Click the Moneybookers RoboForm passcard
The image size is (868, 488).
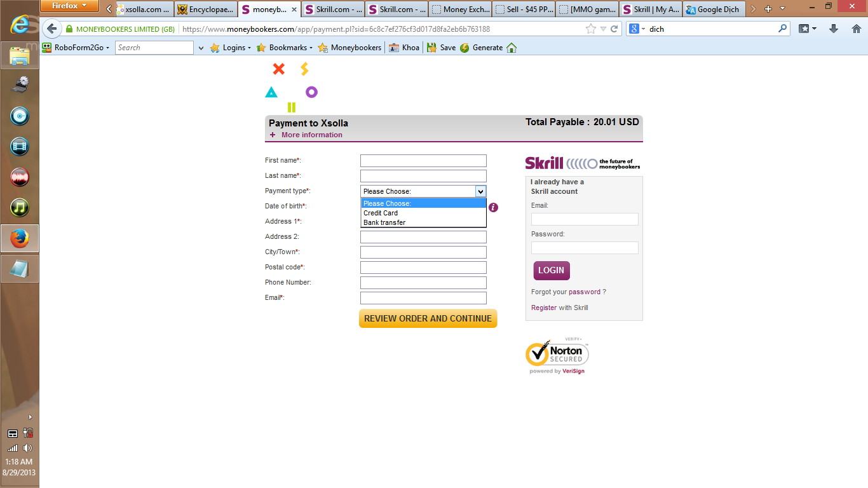(x=349, y=48)
